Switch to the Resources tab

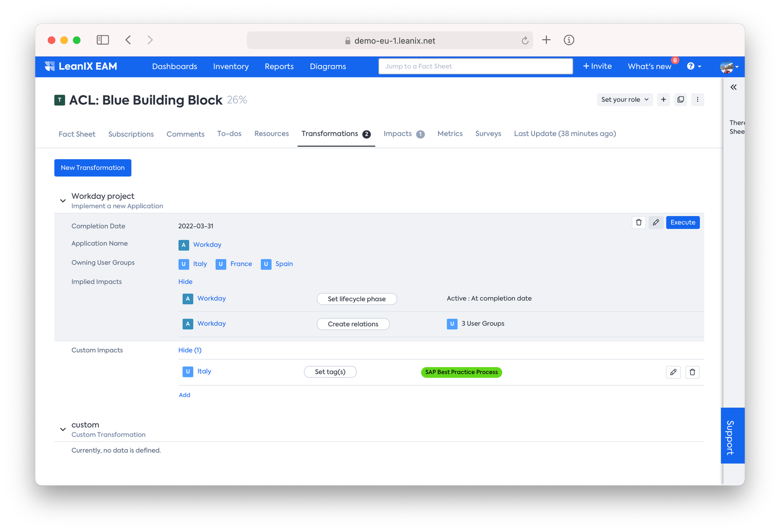(x=272, y=134)
